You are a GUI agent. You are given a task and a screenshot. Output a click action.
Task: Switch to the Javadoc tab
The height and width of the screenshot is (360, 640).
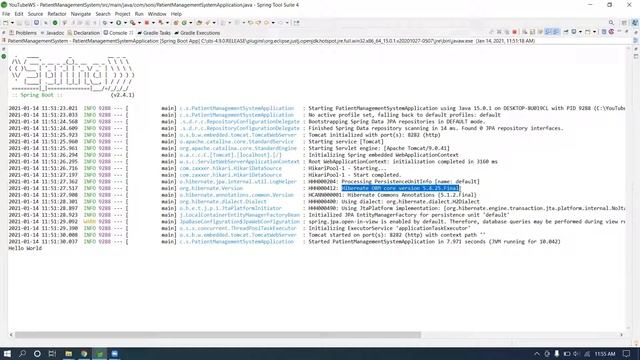tap(52, 33)
